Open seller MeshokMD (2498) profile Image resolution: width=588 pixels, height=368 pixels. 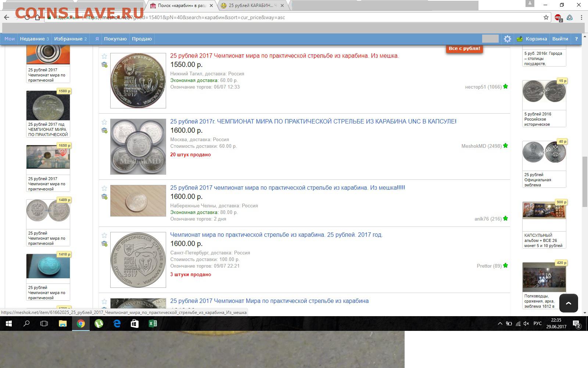(x=481, y=146)
